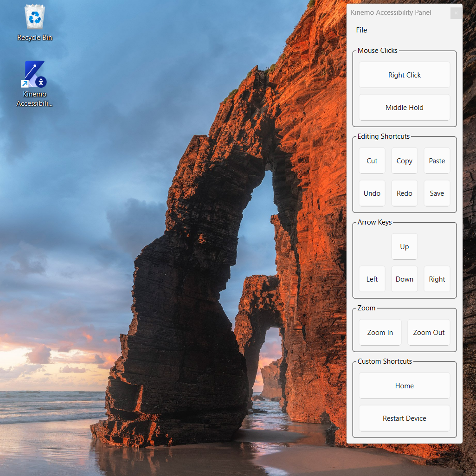476x476 pixels.
Task: Trigger the Undo button
Action: click(x=372, y=193)
